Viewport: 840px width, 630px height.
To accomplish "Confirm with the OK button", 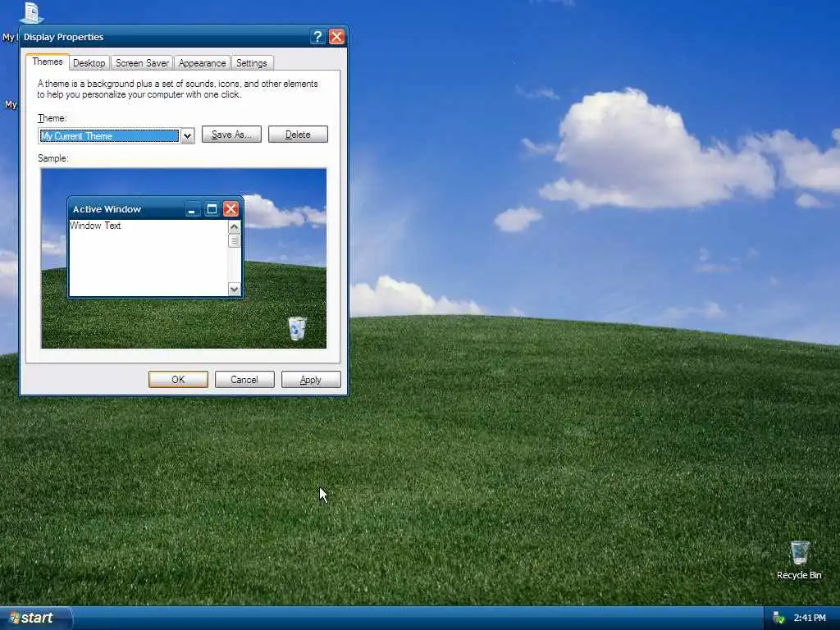I will (178, 379).
